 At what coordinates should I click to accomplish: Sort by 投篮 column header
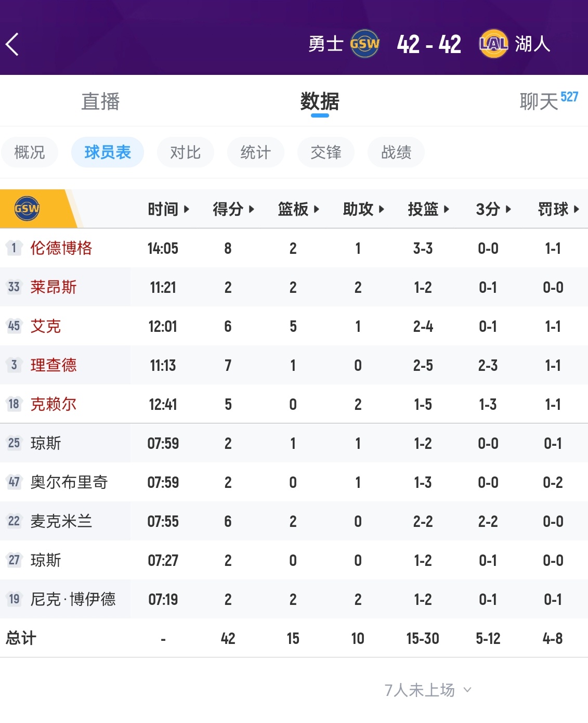coord(428,209)
